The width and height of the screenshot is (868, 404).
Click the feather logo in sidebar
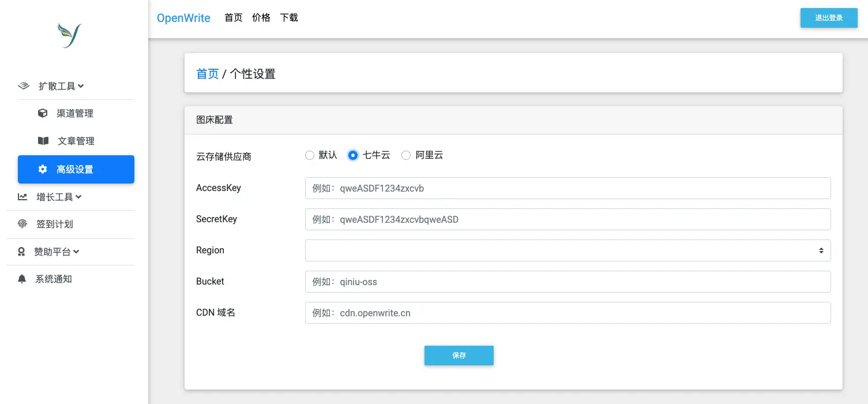70,36
